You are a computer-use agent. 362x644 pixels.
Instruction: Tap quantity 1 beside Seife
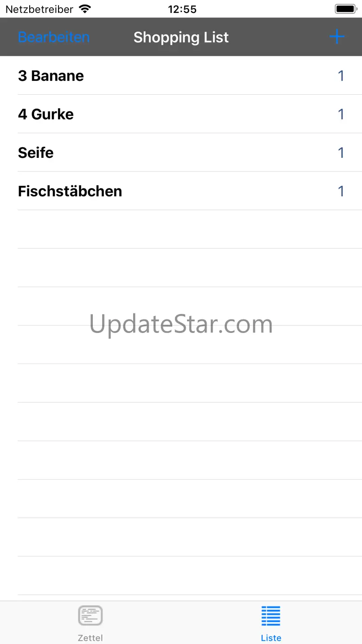[341, 153]
